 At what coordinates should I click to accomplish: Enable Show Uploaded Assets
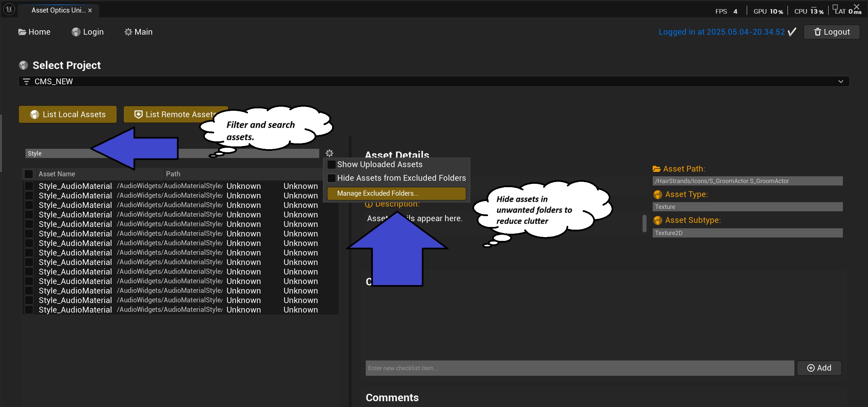coord(331,164)
